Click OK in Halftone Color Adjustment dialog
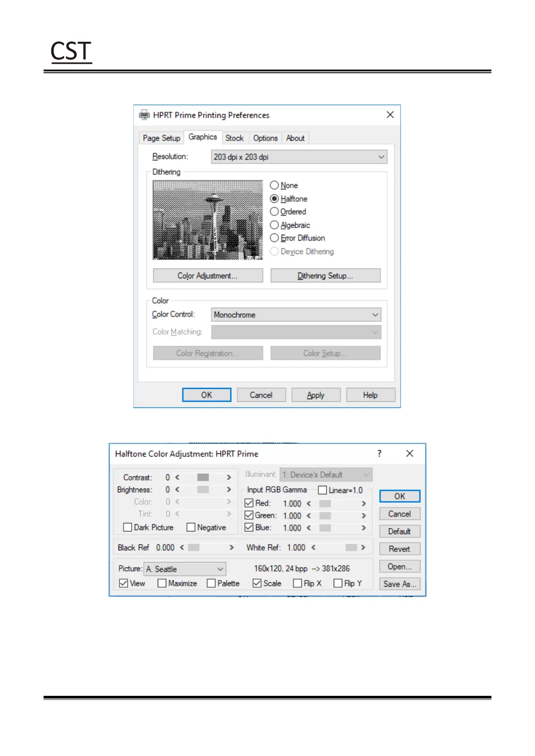This screenshot has height=756, width=535. pos(400,496)
